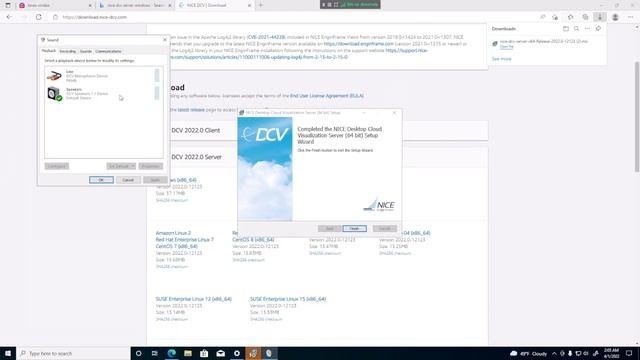Open the browser profile avatar

coord(615,17)
